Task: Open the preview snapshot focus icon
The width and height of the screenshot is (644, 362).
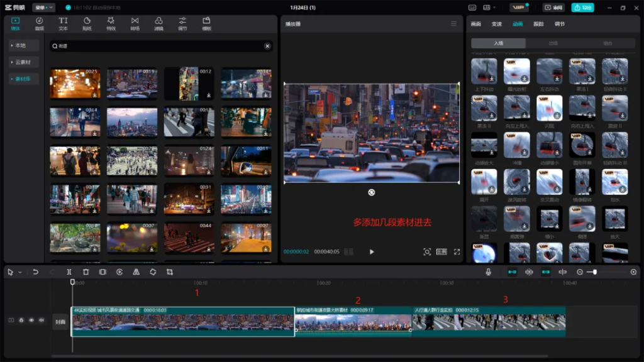Action: tap(427, 251)
